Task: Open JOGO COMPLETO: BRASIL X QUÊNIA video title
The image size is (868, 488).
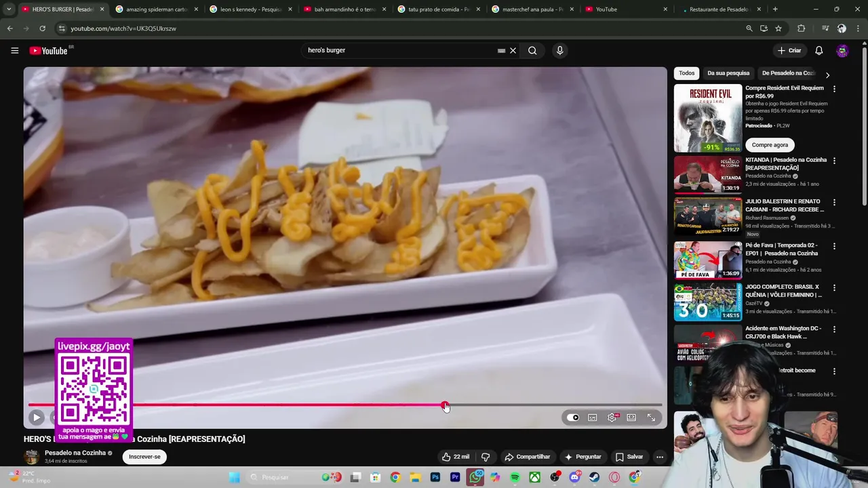Action: coord(783,291)
